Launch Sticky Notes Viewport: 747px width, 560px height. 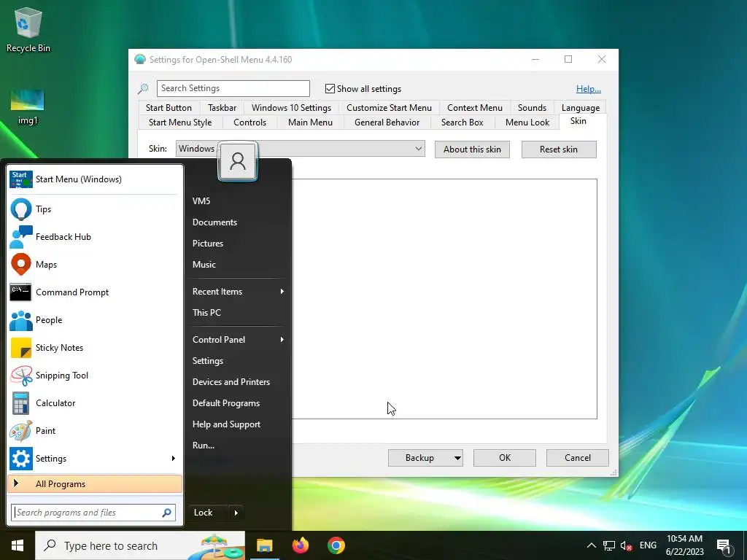coord(95,348)
